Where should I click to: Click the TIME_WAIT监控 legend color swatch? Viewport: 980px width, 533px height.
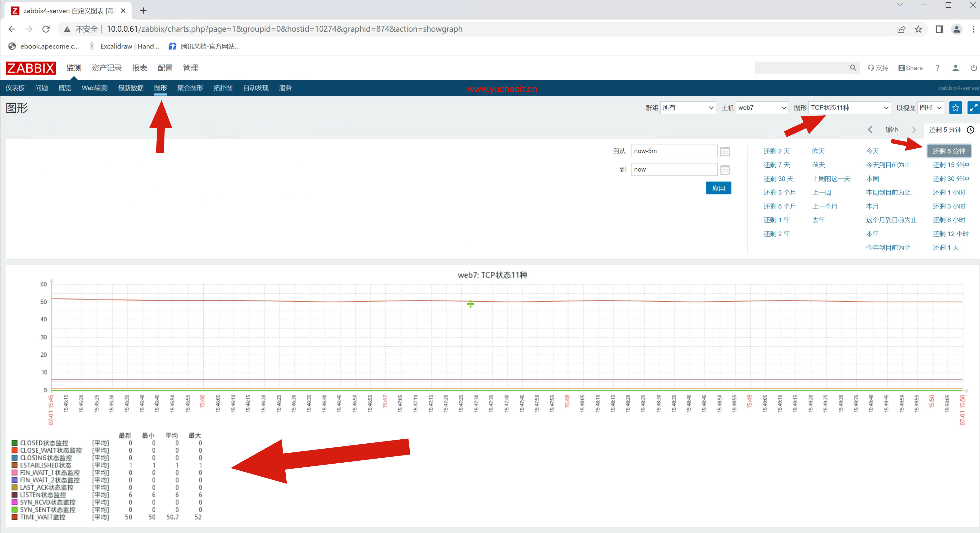14,517
